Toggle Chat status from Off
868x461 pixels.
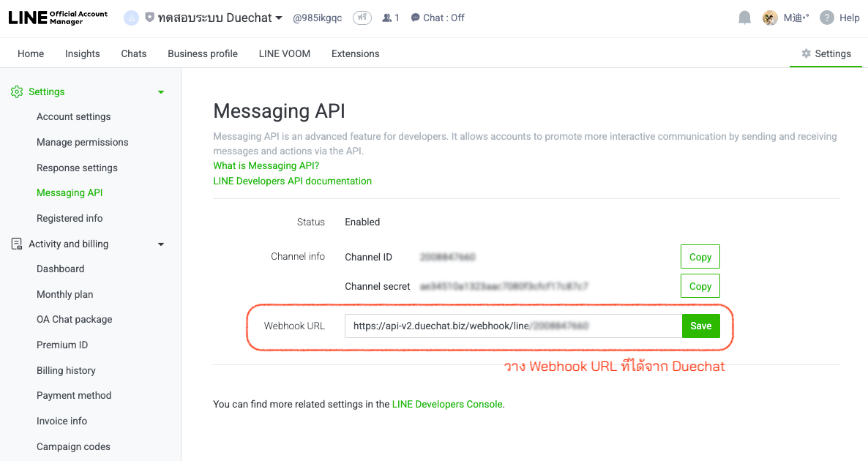437,17
